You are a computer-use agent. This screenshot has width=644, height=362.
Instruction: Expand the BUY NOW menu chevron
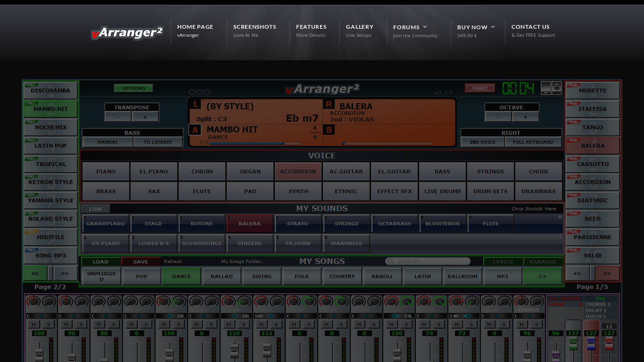493,27
